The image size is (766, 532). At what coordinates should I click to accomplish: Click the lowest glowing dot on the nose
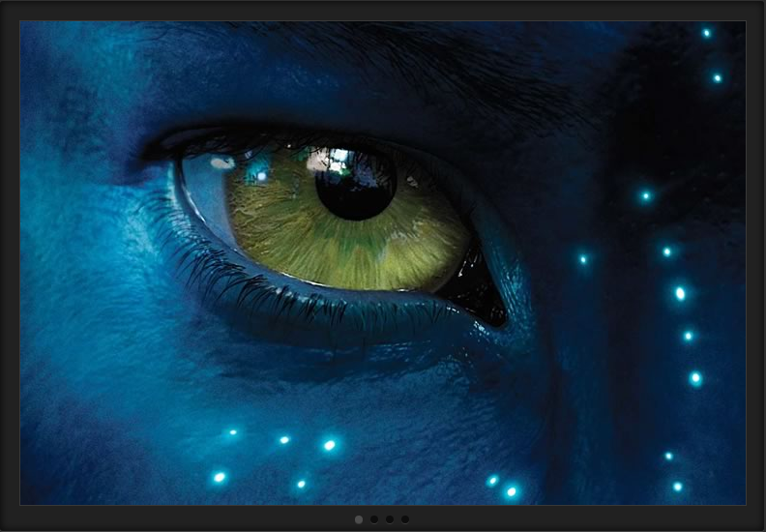click(x=677, y=487)
